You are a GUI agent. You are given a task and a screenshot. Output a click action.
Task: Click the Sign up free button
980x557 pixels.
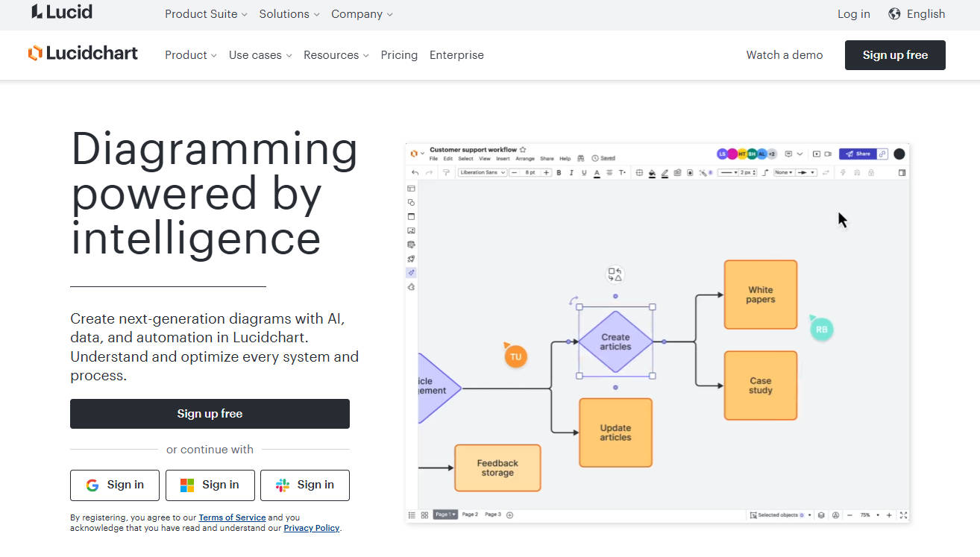click(x=210, y=414)
